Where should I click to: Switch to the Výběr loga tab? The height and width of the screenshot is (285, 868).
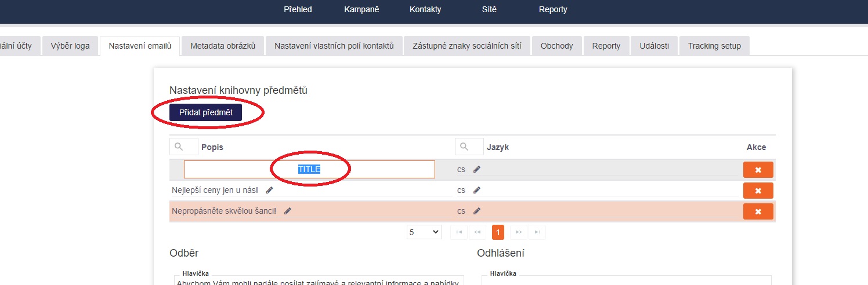(70, 46)
